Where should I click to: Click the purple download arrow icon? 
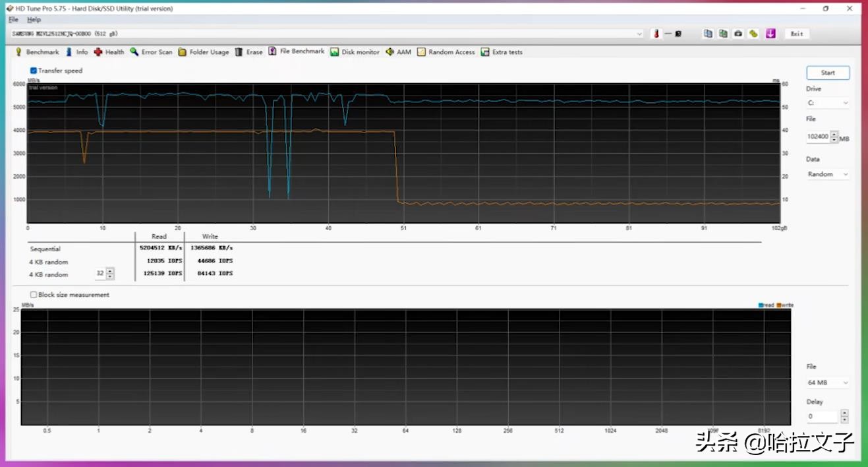770,34
